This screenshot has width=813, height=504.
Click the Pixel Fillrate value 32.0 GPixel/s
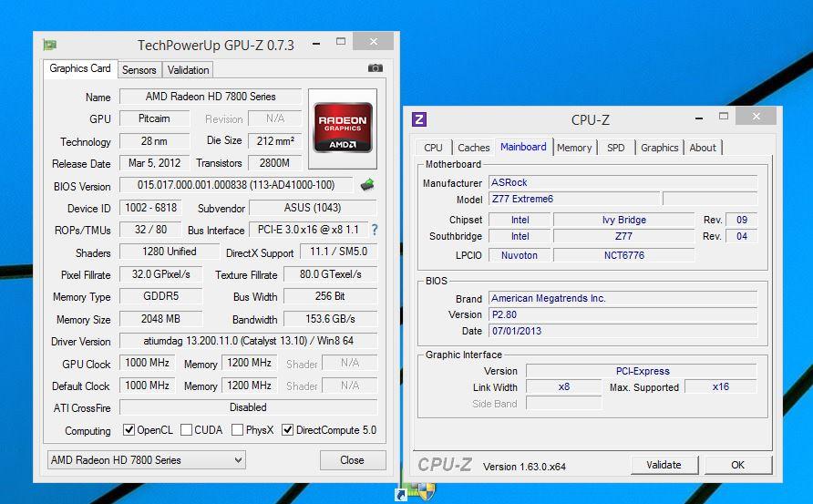(x=160, y=273)
